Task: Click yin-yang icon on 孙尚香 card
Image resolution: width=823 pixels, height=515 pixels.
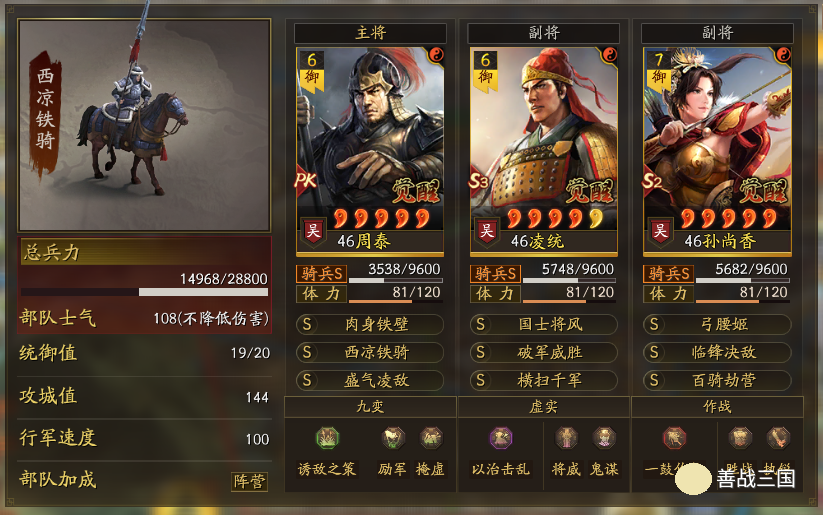Action: click(783, 55)
